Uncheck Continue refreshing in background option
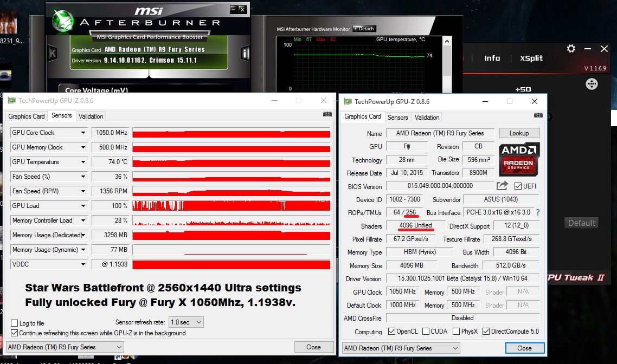Viewport: 617px width, 364px height. (x=15, y=333)
